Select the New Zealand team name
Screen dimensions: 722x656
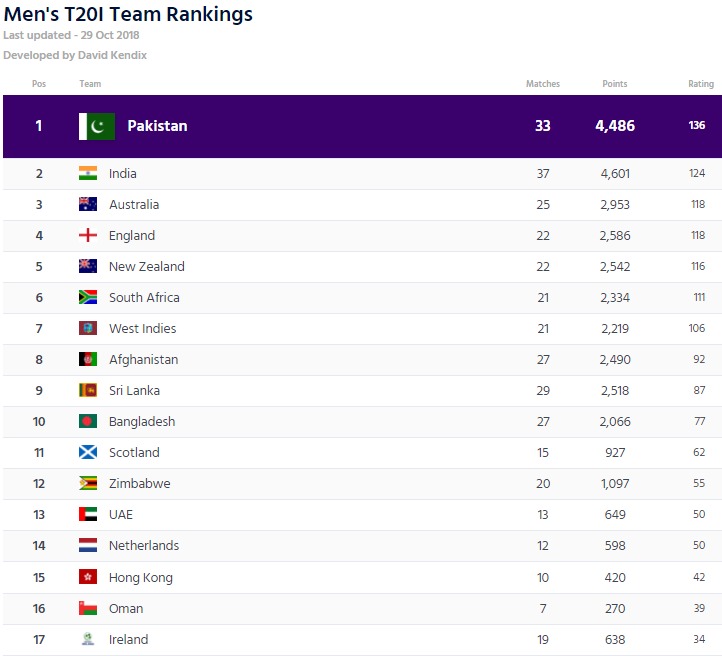[x=146, y=267]
